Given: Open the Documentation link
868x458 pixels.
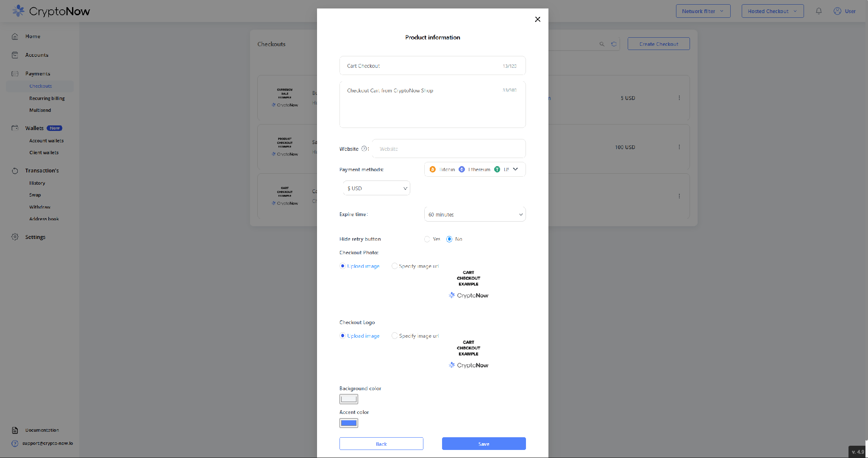Looking at the screenshot, I should [42, 430].
